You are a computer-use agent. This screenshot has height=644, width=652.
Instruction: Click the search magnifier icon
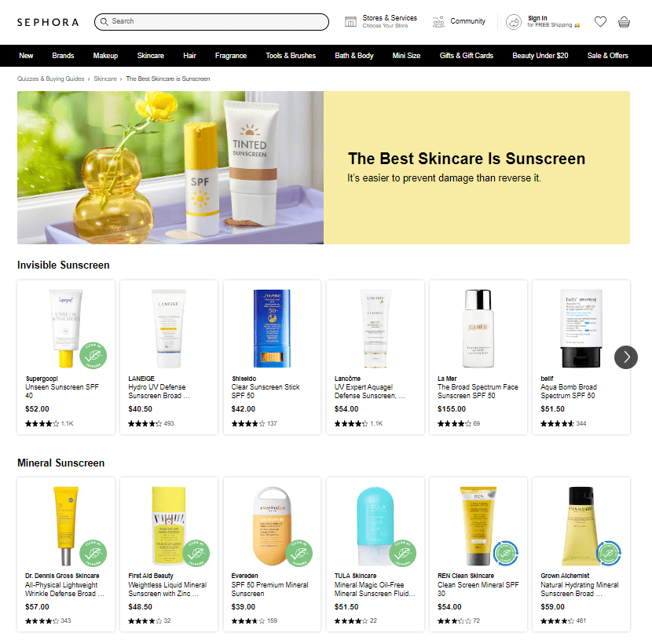tap(104, 22)
